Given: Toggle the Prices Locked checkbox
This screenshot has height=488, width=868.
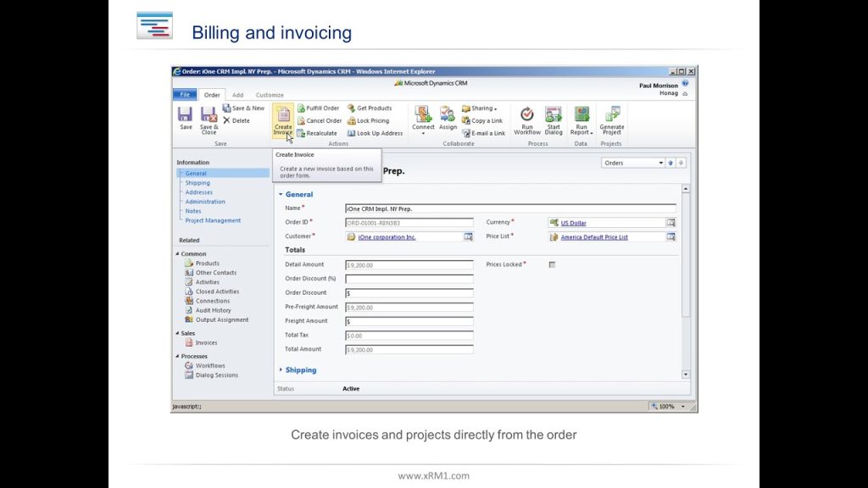Looking at the screenshot, I should click(x=552, y=264).
